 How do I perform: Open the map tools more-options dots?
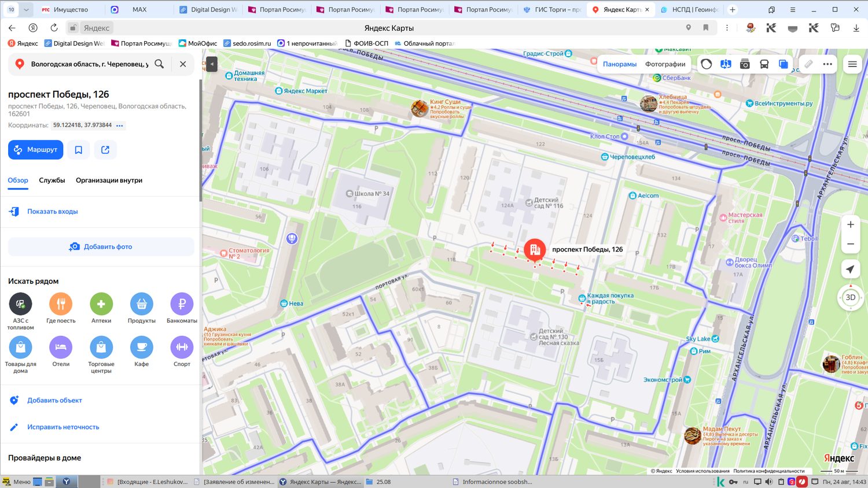click(828, 64)
